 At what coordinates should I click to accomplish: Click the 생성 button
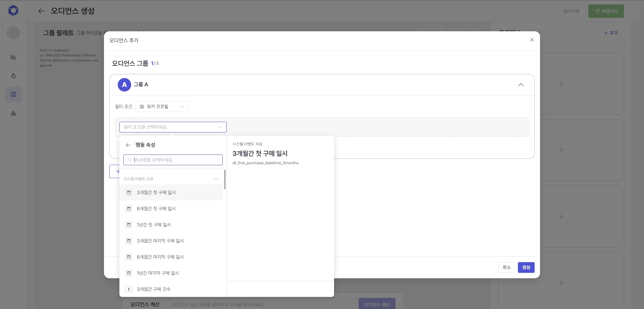[526, 267]
